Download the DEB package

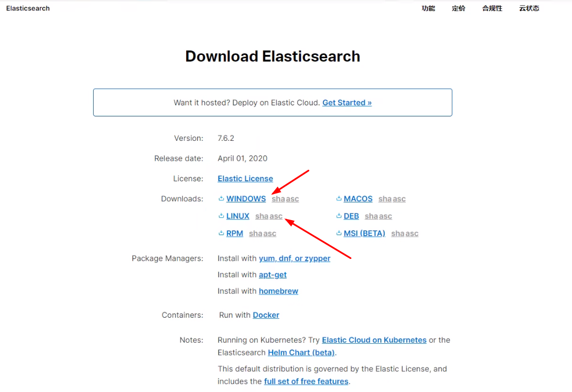pyautogui.click(x=351, y=216)
